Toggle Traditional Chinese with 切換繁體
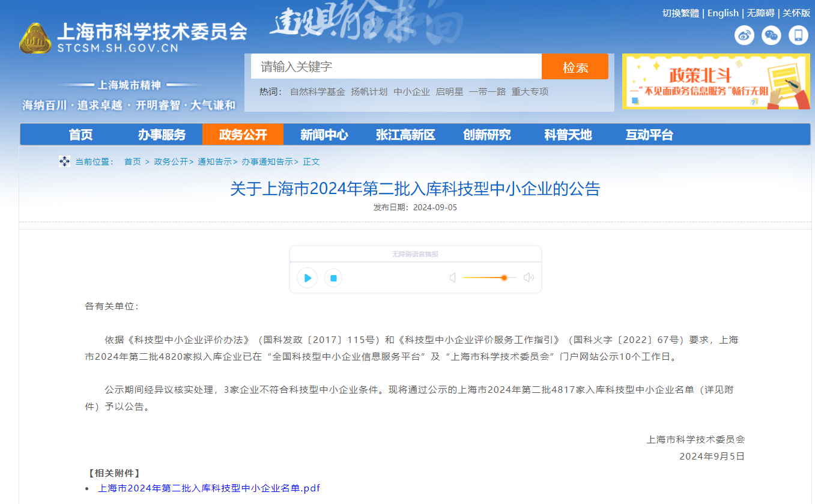Viewport: 815px width, 504px height. click(x=680, y=13)
